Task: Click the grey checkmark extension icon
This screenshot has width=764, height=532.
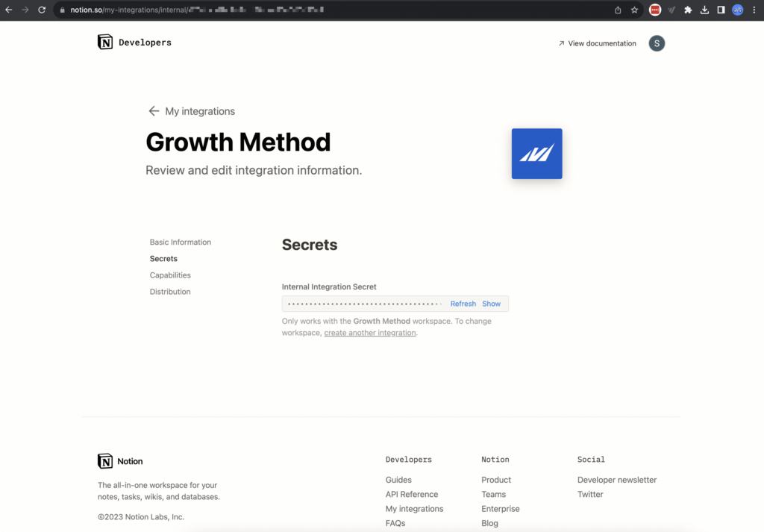Action: 671,10
